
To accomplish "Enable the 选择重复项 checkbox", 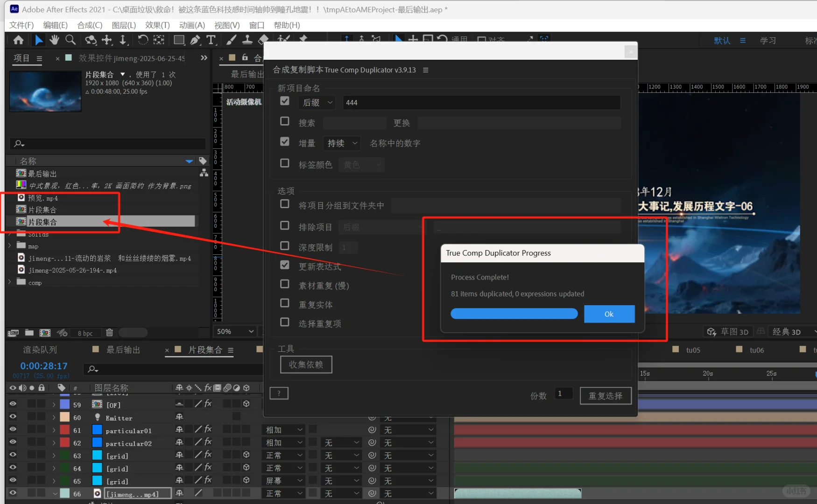I will tap(284, 322).
